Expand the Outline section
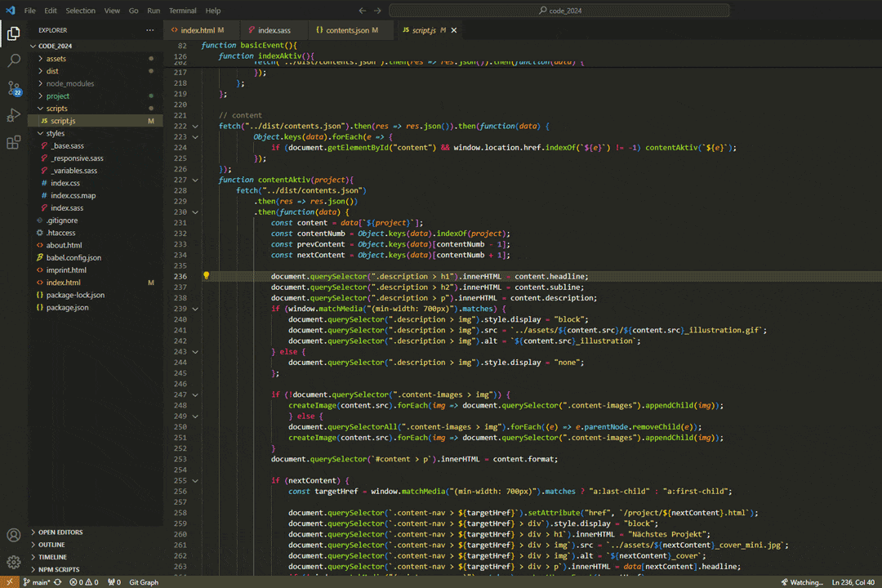 pos(96,545)
